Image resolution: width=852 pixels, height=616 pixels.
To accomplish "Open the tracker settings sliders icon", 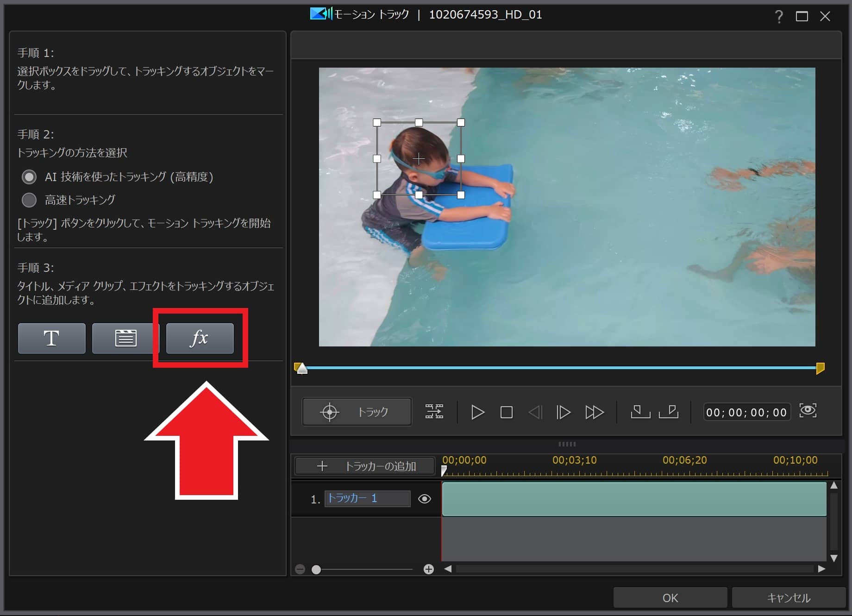I will click(x=434, y=412).
